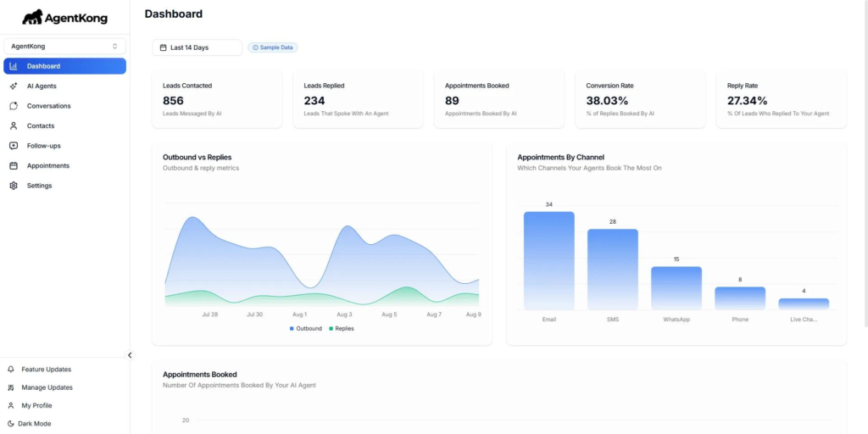Open the AgentKong workspace dropdown
Screen dimensions: 868x434
pyautogui.click(x=64, y=46)
